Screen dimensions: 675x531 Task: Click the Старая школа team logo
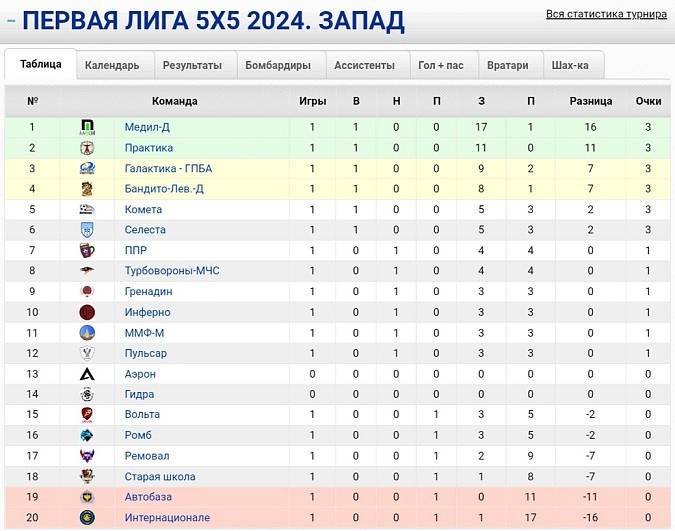pyautogui.click(x=87, y=477)
